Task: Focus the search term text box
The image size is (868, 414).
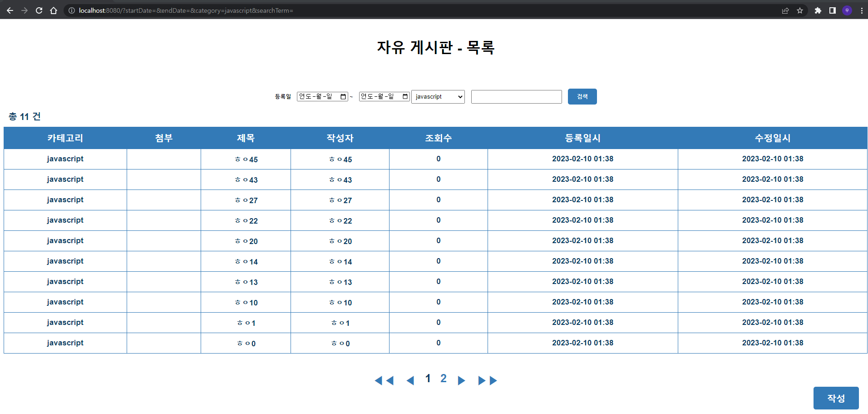Action: point(517,97)
